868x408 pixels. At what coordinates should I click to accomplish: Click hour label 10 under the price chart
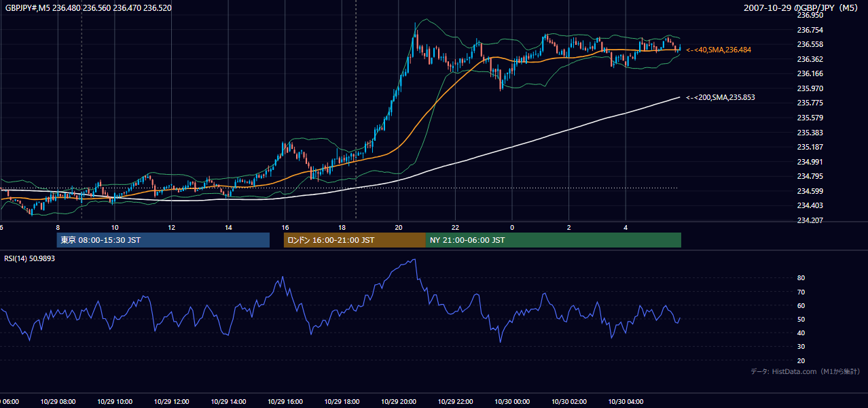pyautogui.click(x=115, y=227)
